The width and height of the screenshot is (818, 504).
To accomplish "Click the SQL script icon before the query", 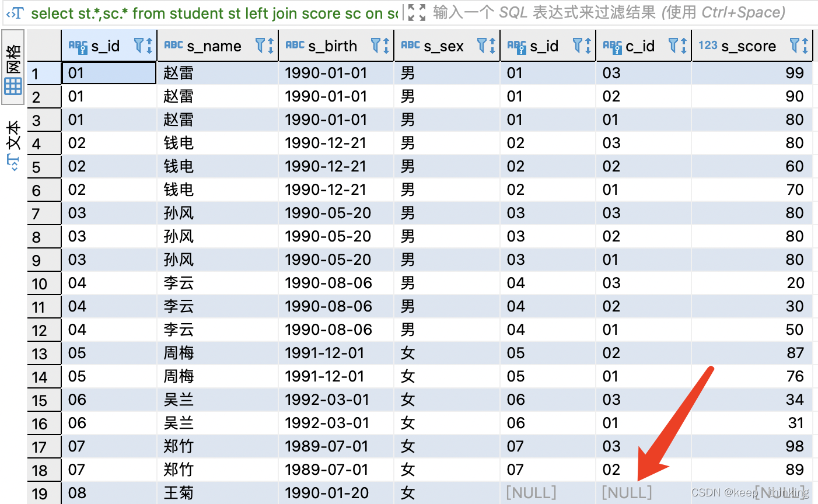I will coord(16,13).
